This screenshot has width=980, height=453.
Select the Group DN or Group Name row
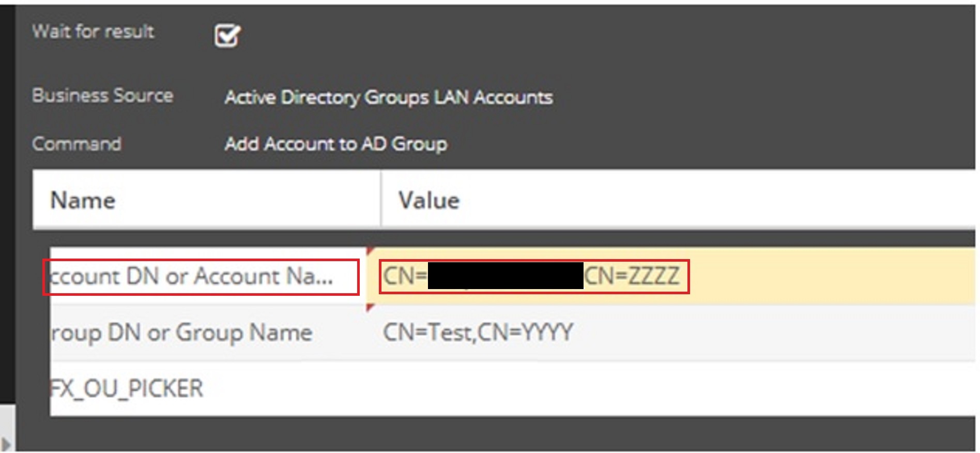[x=181, y=333]
